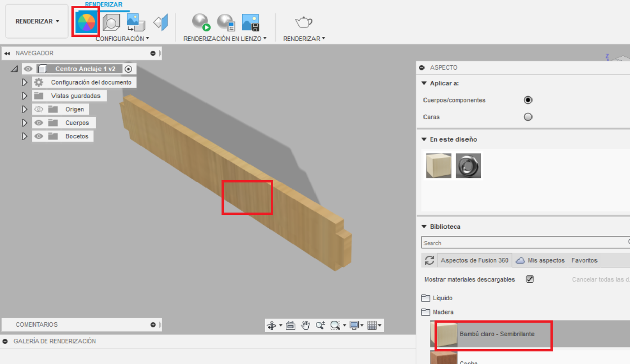Image resolution: width=630 pixels, height=364 pixels.
Task: Click the refresh icon in Biblioteca
Action: pos(430,260)
